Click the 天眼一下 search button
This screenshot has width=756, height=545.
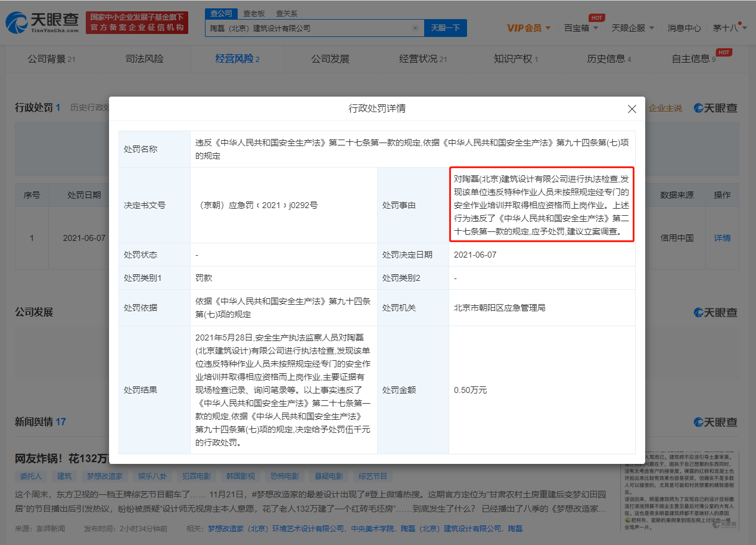(x=445, y=28)
